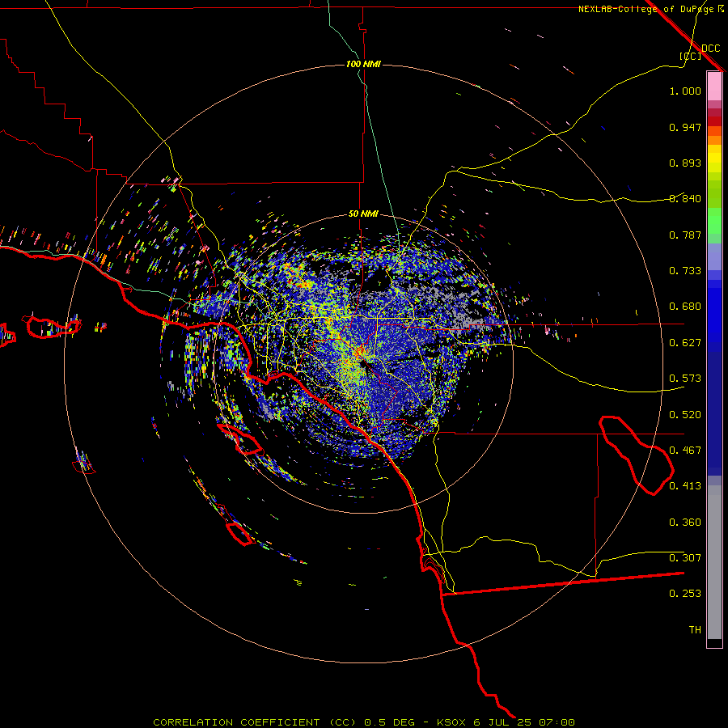The height and width of the screenshot is (728, 728).
Task: Click the TH threshold label
Action: (x=695, y=630)
